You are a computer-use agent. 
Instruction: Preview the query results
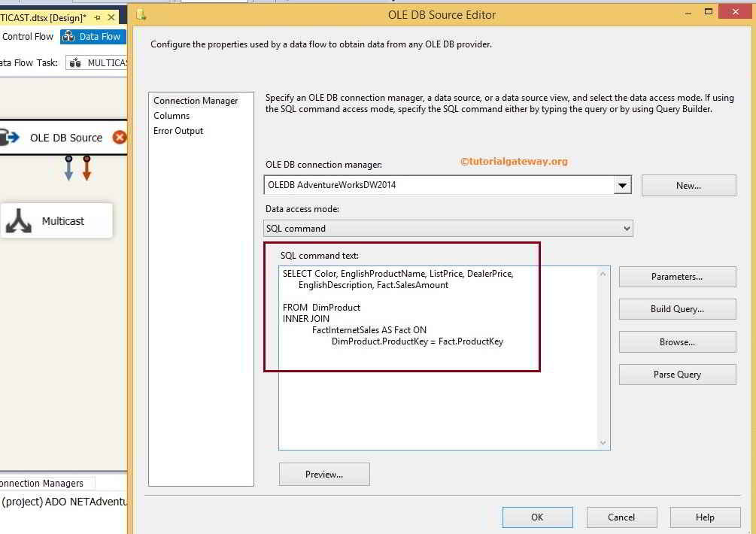[x=324, y=474]
